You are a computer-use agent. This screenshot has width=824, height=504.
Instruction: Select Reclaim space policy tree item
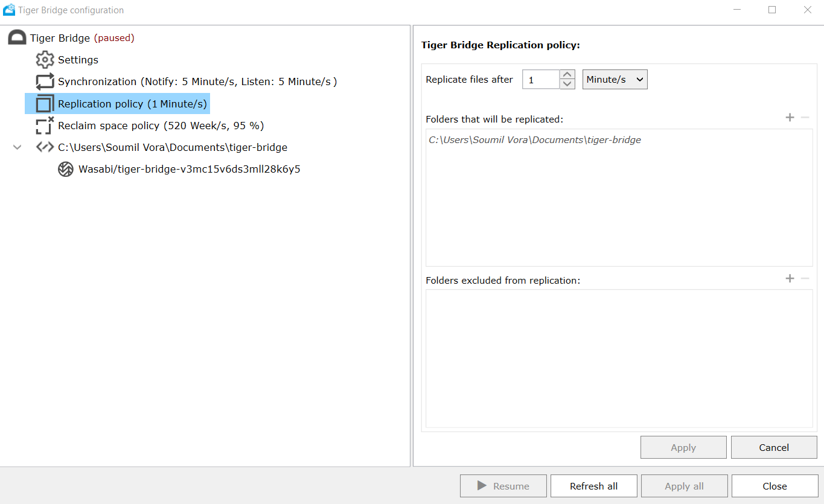161,126
